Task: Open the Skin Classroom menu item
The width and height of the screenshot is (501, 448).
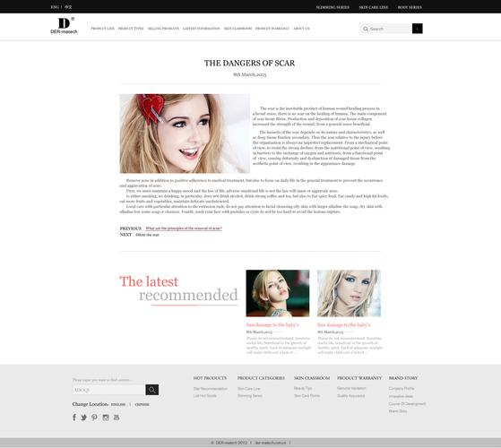Action: point(238,29)
